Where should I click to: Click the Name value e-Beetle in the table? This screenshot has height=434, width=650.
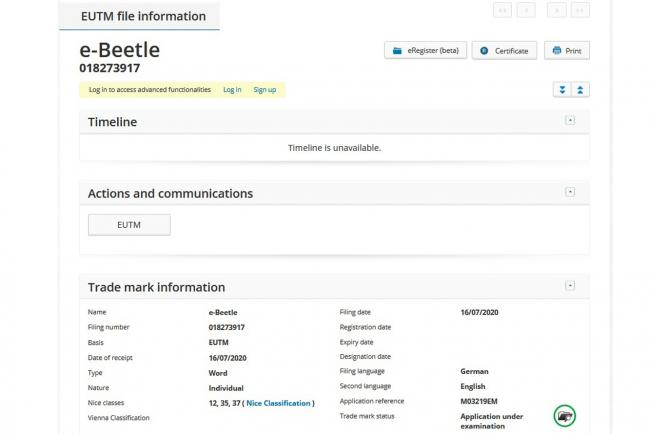pyautogui.click(x=223, y=313)
